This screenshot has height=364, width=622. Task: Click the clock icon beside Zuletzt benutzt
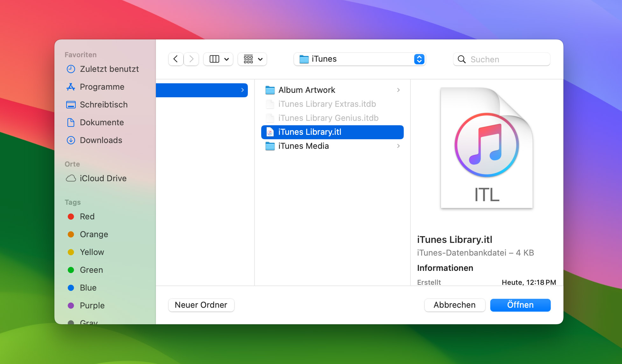71,69
